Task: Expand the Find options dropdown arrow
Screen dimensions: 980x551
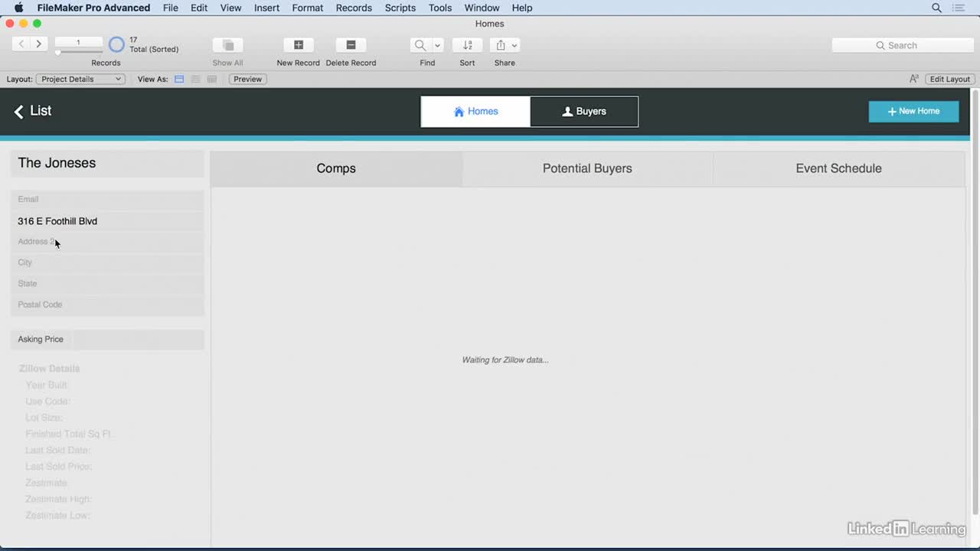Action: tap(437, 45)
